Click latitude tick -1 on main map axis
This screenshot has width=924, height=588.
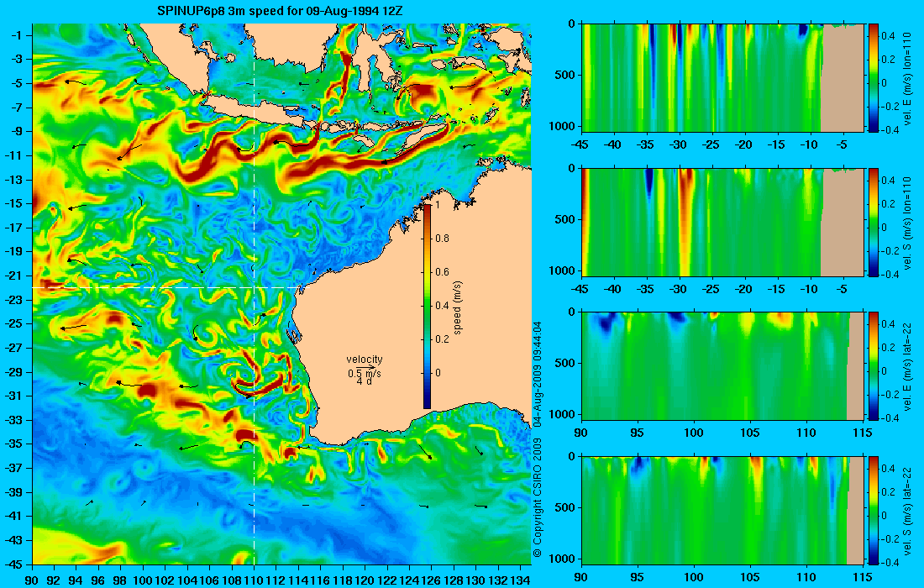coord(18,35)
